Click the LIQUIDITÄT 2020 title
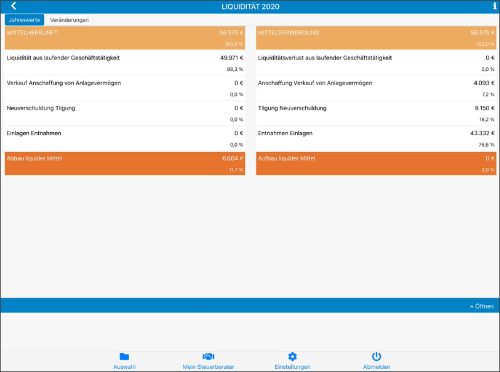The height and width of the screenshot is (372, 500). coord(250,7)
